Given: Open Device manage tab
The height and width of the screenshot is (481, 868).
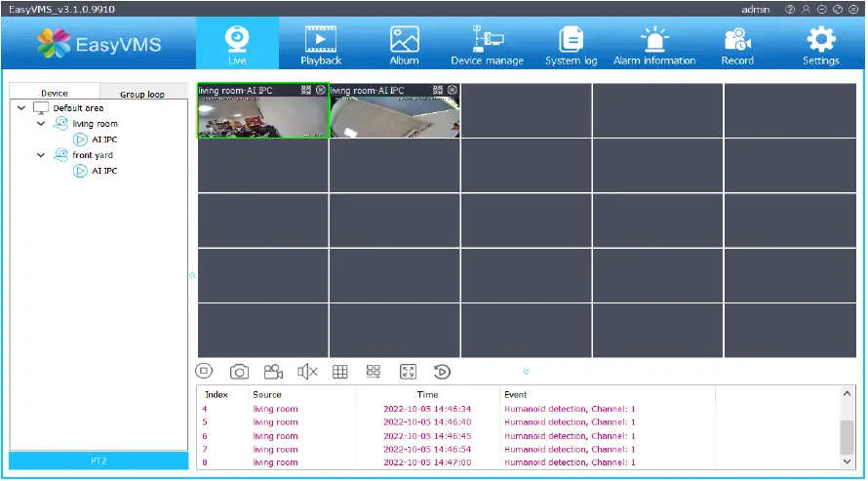Looking at the screenshot, I should point(487,44).
